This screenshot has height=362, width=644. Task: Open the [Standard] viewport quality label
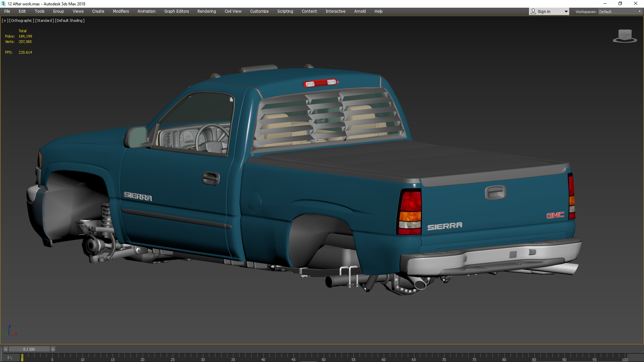tap(44, 20)
